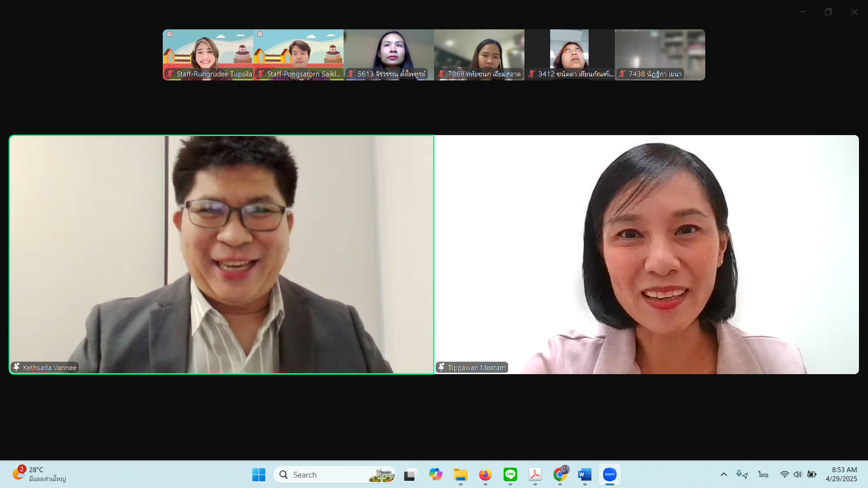The height and width of the screenshot is (488, 868).
Task: Click muted mic icon on participant 3412's tile
Action: pyautogui.click(x=532, y=74)
